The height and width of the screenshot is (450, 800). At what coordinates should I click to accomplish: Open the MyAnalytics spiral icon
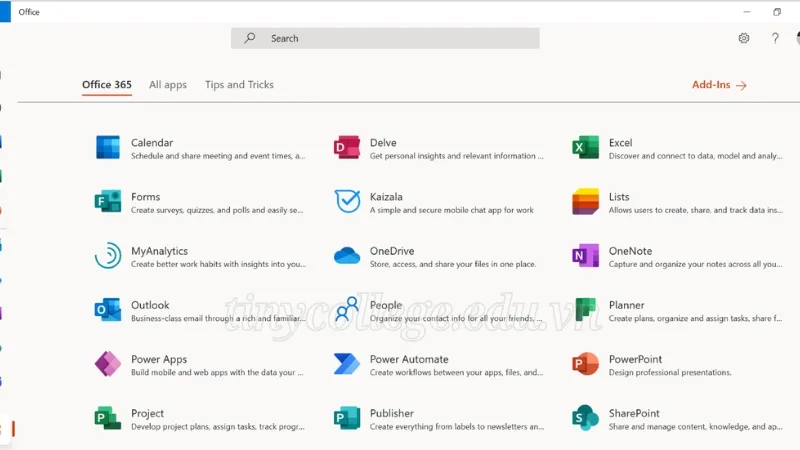[108, 255]
